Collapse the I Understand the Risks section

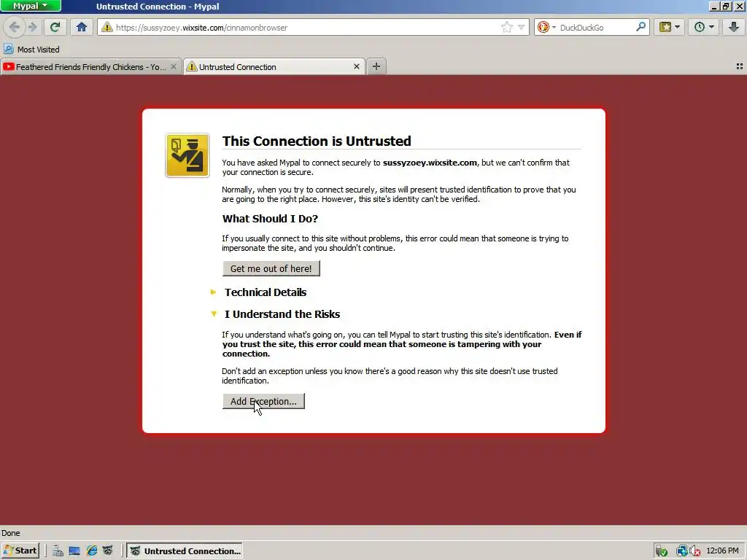(x=282, y=314)
